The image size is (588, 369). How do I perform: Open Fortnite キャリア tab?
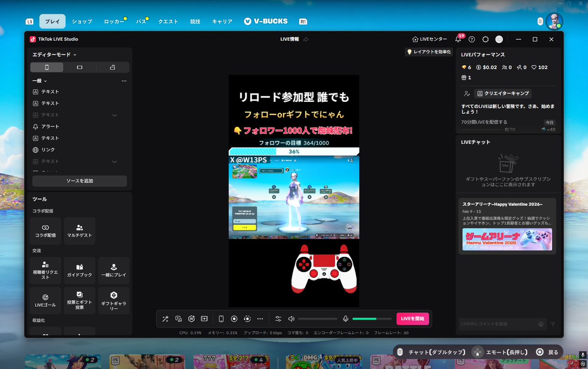pyautogui.click(x=222, y=22)
